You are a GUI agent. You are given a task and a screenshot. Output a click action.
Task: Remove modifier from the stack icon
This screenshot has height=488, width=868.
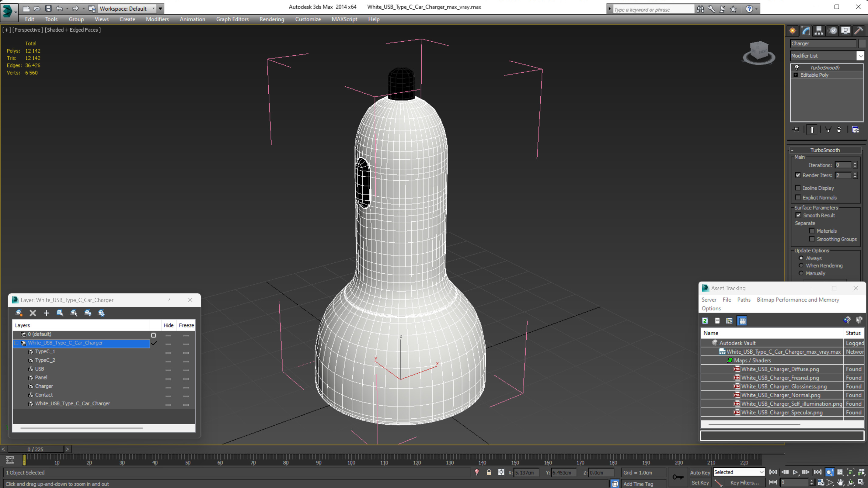coord(839,129)
